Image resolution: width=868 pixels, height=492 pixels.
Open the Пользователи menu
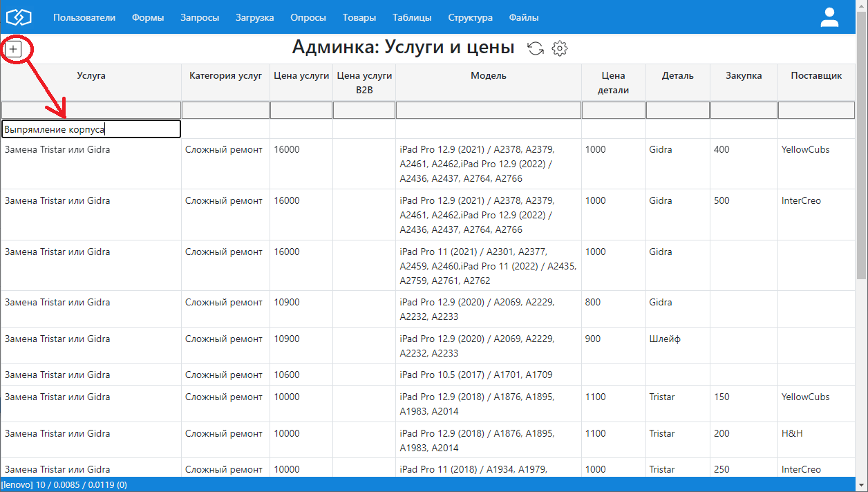(x=84, y=17)
